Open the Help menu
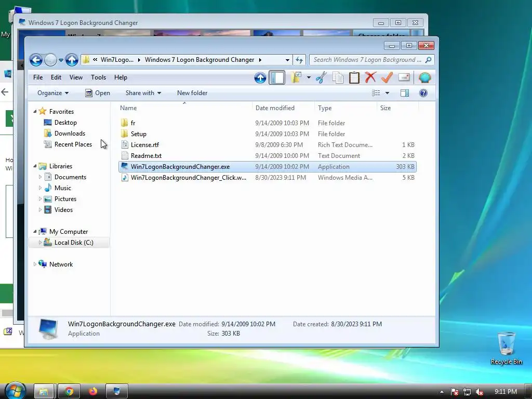The width and height of the screenshot is (532, 399). coord(121,77)
